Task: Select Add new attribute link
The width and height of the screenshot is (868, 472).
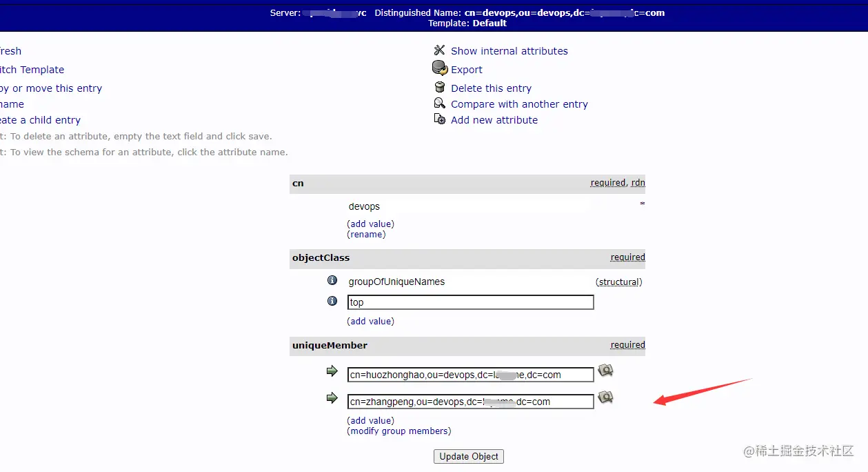Action: coord(494,120)
